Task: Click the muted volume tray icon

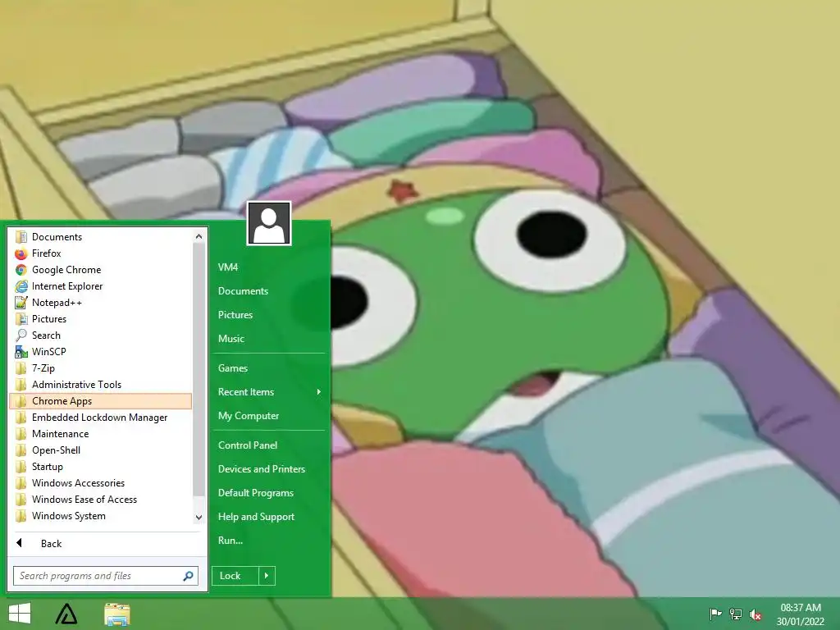Action: pos(756,614)
